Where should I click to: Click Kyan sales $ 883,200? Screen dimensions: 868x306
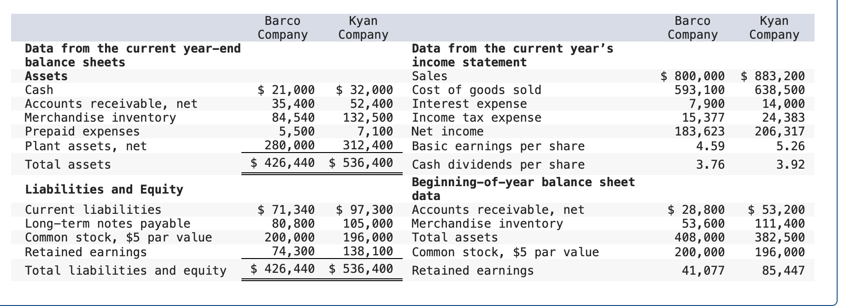(x=773, y=76)
